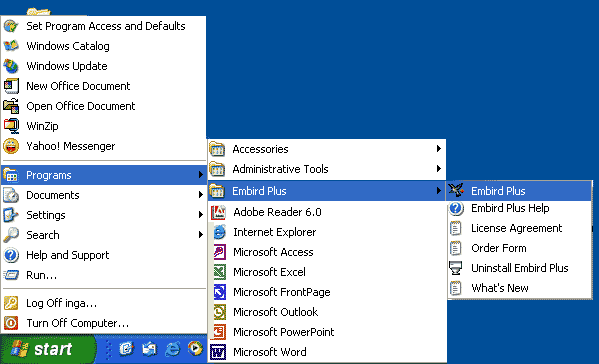Expand the Accessories submenu arrow
Image resolution: width=599 pixels, height=364 pixels.
(439, 149)
